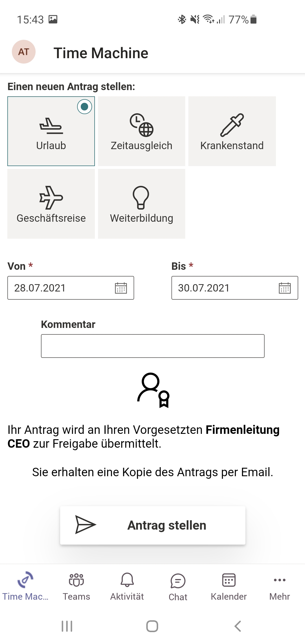Select the Weiterbildung lightbulb tile
The image size is (305, 644).
pos(141,204)
